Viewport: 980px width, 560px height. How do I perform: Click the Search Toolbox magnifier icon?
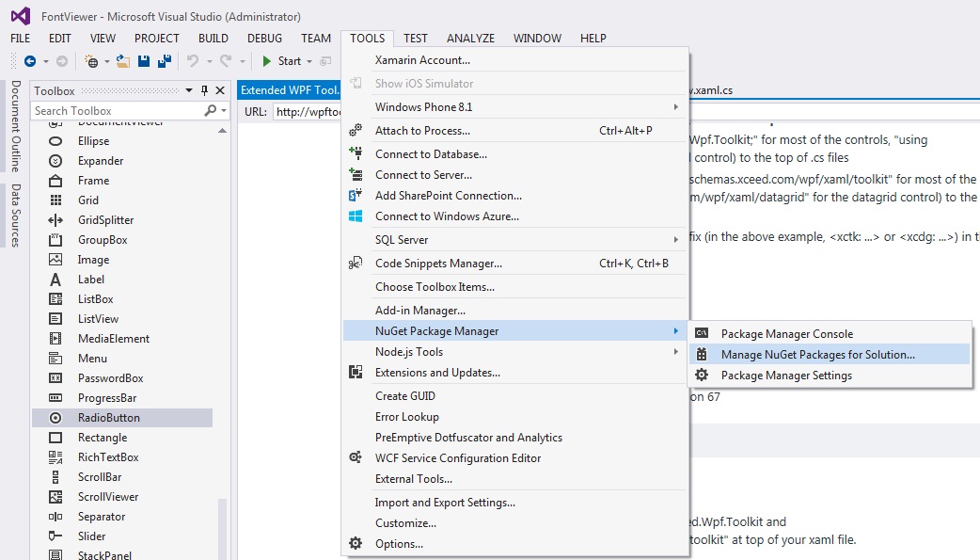tap(211, 110)
